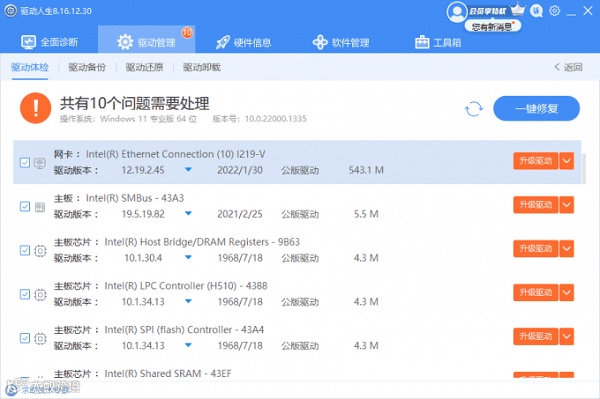Click the user account avatar icon

pyautogui.click(x=457, y=12)
